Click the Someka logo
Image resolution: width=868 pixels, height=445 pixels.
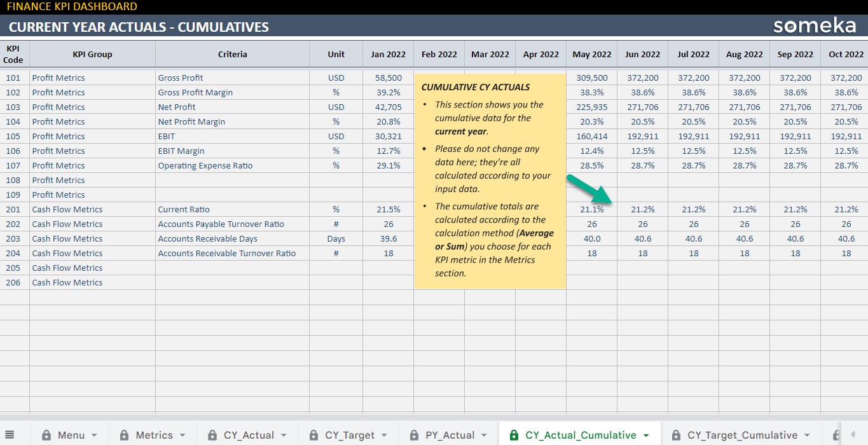(815, 26)
